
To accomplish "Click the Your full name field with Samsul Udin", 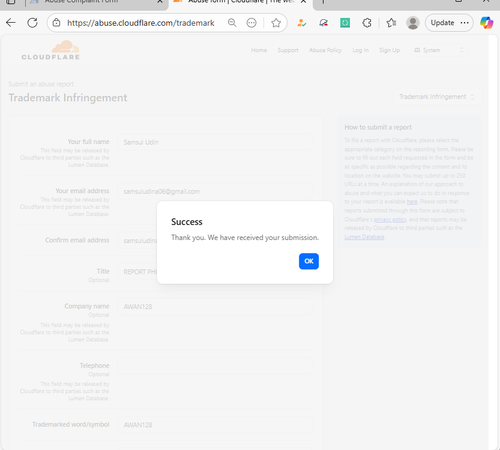I will [215, 142].
